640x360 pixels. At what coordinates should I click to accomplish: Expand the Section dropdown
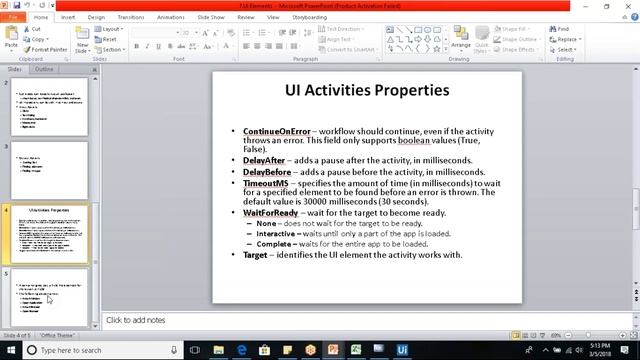(110, 49)
